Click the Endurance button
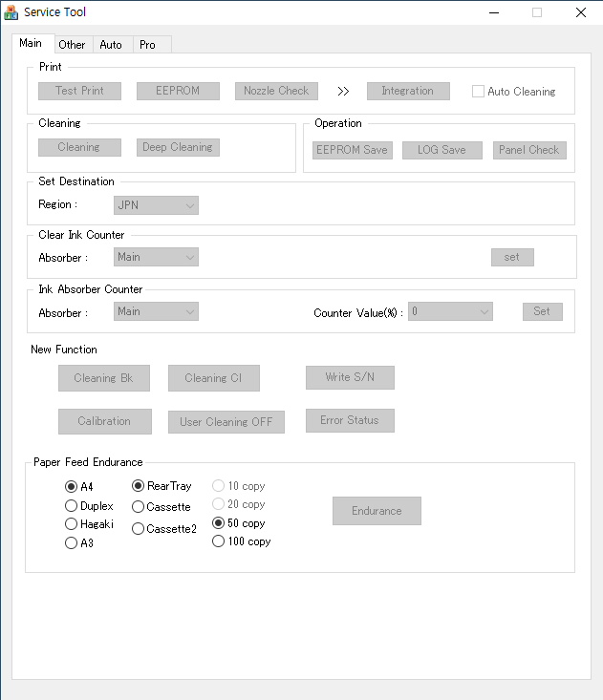The image size is (603, 700). click(x=377, y=511)
